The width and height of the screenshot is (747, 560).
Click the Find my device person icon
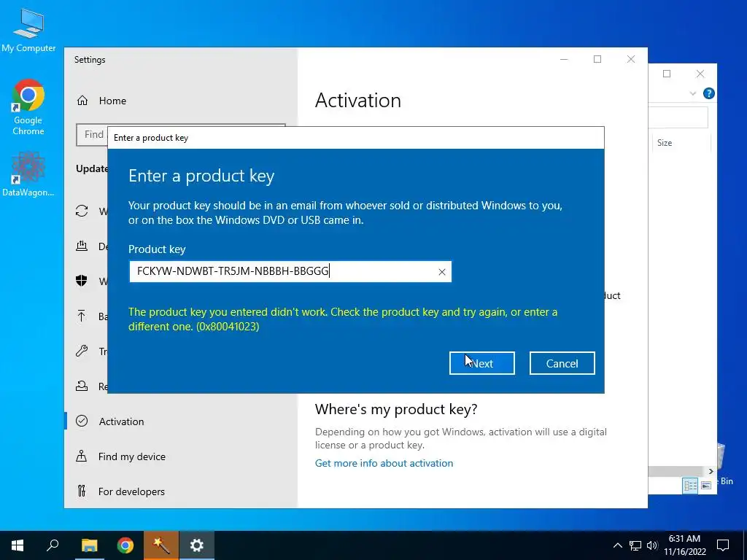[x=82, y=456]
